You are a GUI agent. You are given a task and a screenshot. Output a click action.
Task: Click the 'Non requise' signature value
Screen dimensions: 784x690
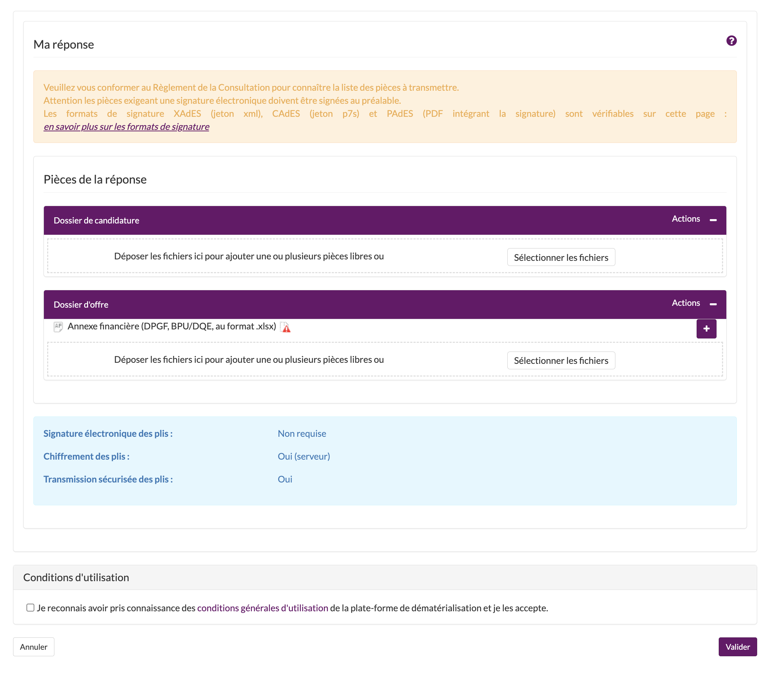(x=301, y=433)
